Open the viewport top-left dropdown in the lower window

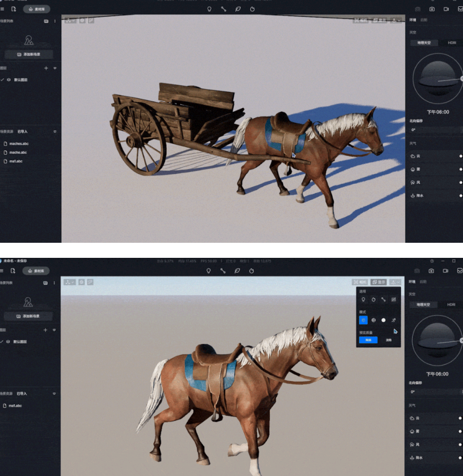point(70,282)
